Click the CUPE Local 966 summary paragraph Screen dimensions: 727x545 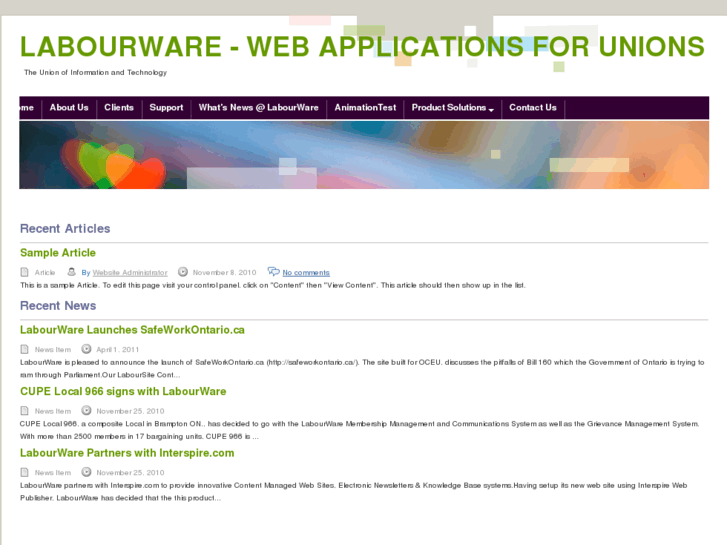click(359, 430)
